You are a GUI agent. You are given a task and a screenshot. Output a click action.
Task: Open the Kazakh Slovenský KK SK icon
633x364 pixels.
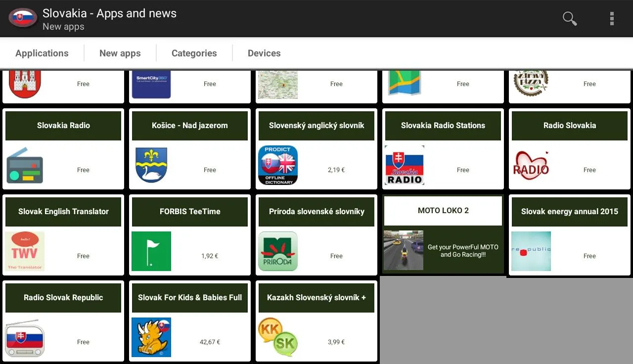pos(278,337)
